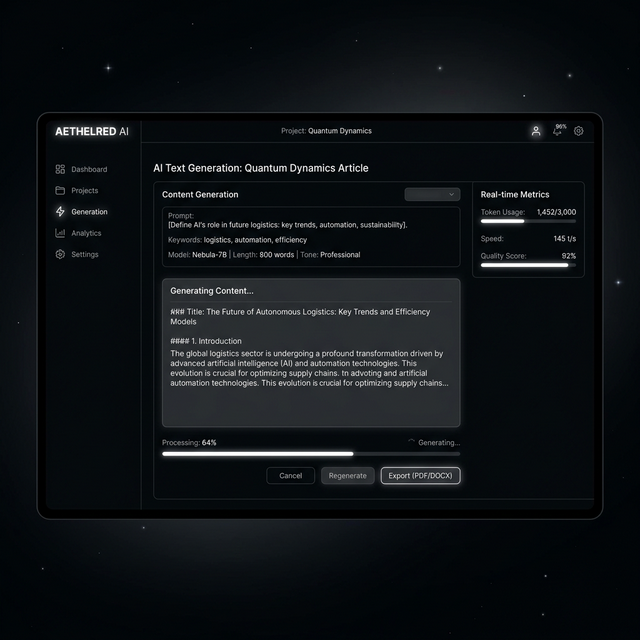The height and width of the screenshot is (640, 640).
Task: Click the 'Processing: 64%' label
Action: 189,442
